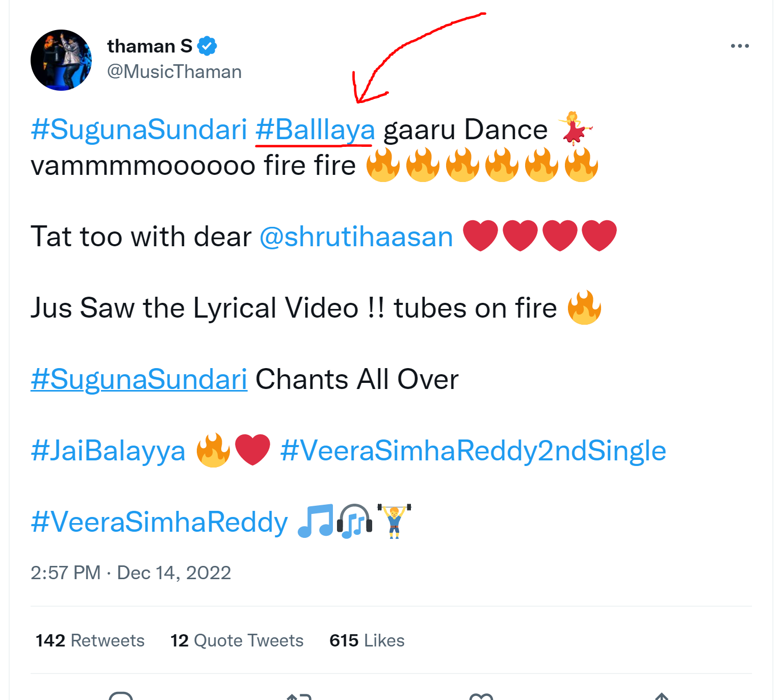Viewport: 779px width, 700px height.
Task: Click the reply speech bubble icon
Action: 121,695
